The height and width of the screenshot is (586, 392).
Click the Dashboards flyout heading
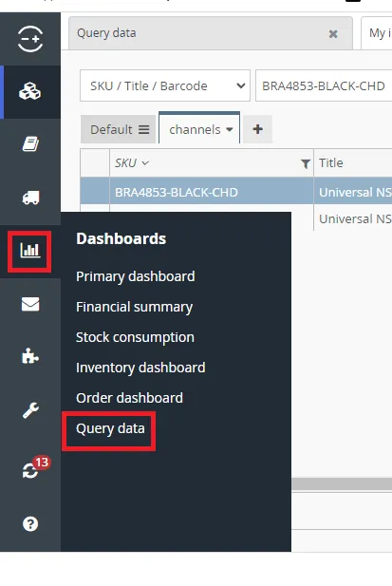[121, 238]
